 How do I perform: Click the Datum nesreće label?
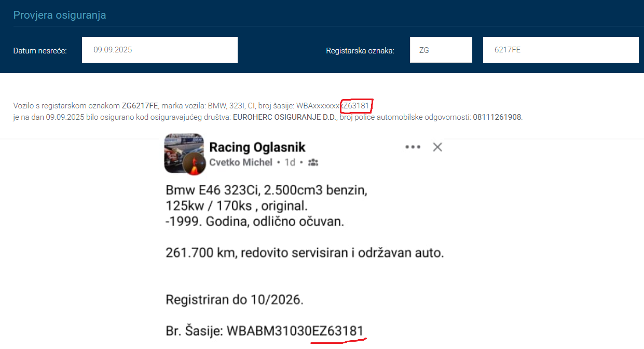(x=40, y=51)
